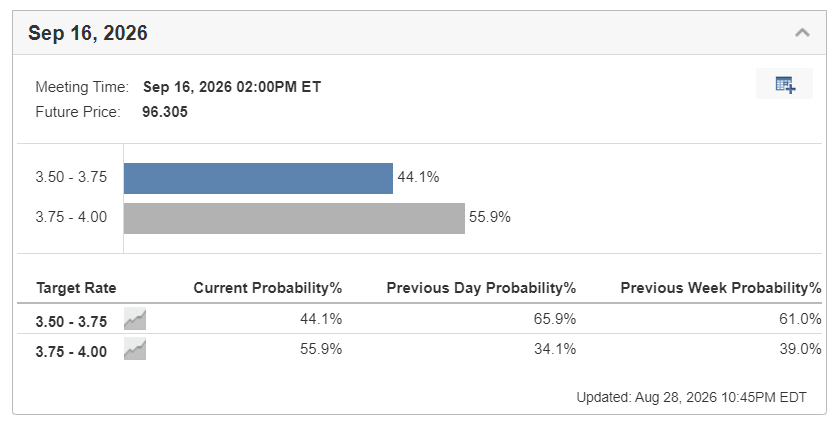Click the Previous Week Probability% column header

(x=721, y=288)
